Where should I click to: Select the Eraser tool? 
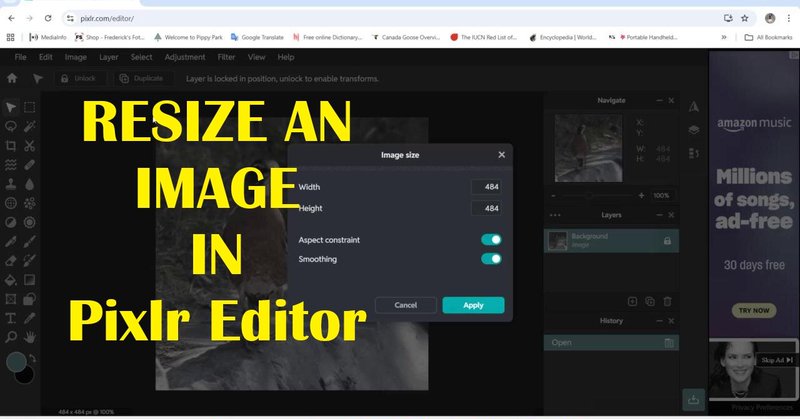coord(10,261)
